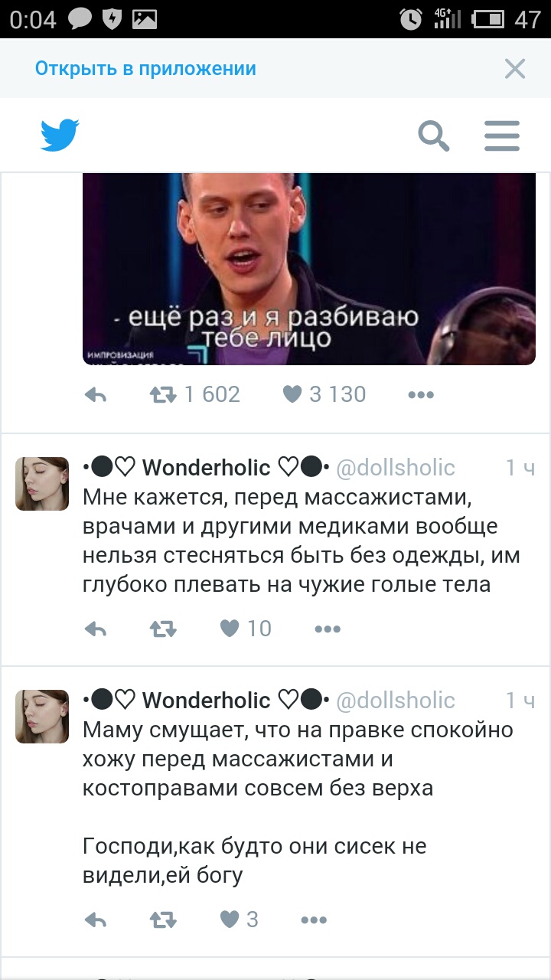Tap the Открыть в приложении link
Viewport: 551px width, 980px height.
click(x=145, y=69)
